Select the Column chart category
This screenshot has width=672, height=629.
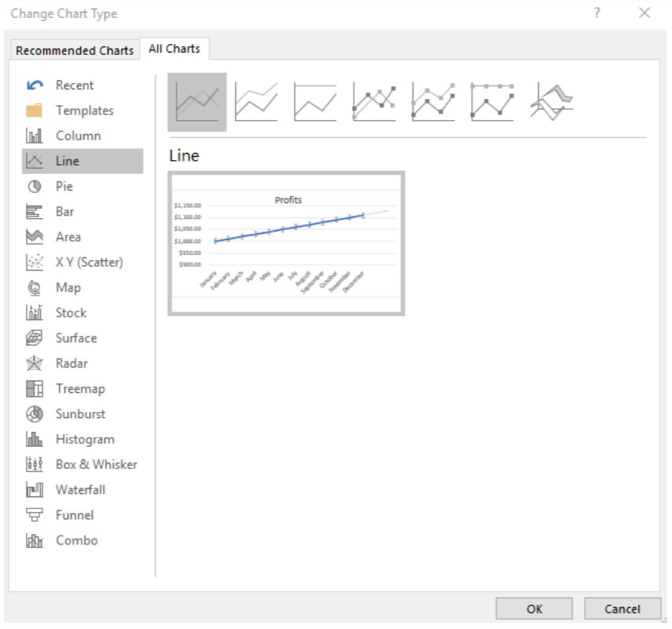point(78,136)
